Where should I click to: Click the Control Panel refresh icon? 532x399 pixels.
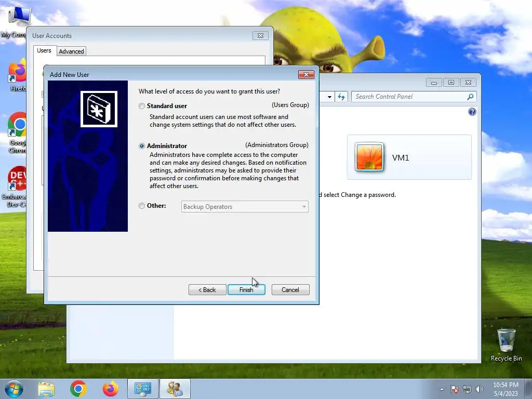341,97
